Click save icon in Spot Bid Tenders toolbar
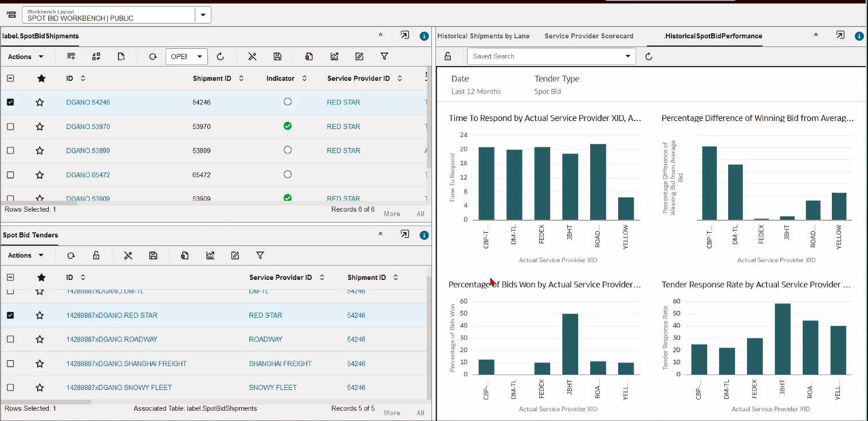Viewport: 868px width, 421px height. [153, 256]
